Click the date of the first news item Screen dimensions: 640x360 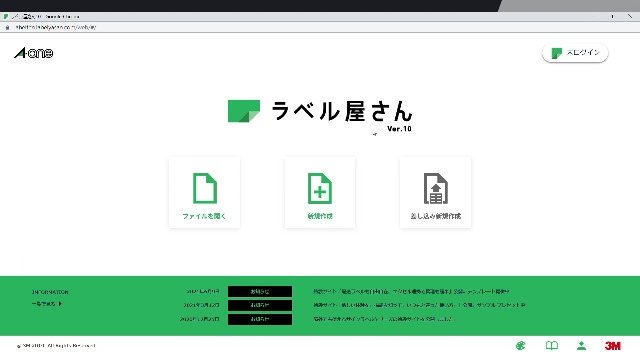pyautogui.click(x=203, y=291)
